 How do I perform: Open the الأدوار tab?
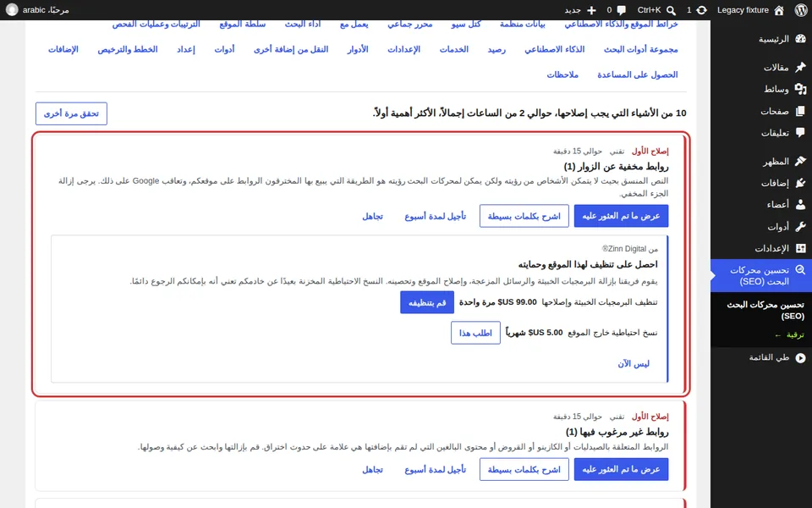pyautogui.click(x=358, y=49)
